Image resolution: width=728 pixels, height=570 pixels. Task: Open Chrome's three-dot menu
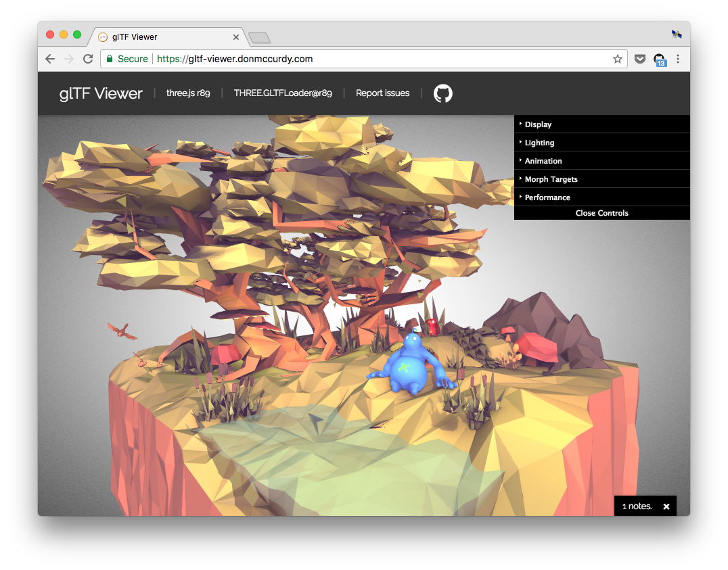(678, 59)
